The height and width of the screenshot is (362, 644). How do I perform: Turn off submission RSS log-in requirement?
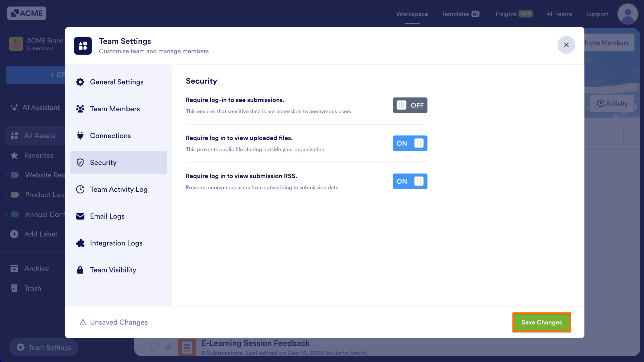(410, 181)
